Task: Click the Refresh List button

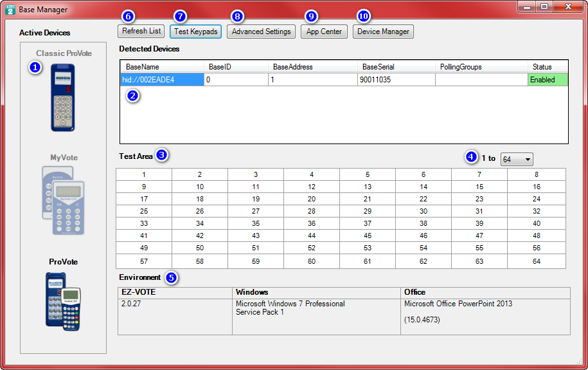Action: coord(141,31)
